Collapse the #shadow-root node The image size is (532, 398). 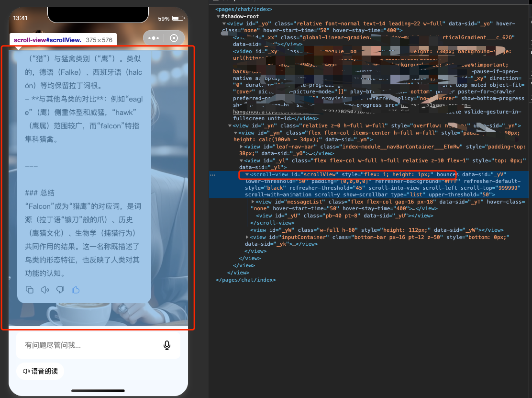pos(218,16)
